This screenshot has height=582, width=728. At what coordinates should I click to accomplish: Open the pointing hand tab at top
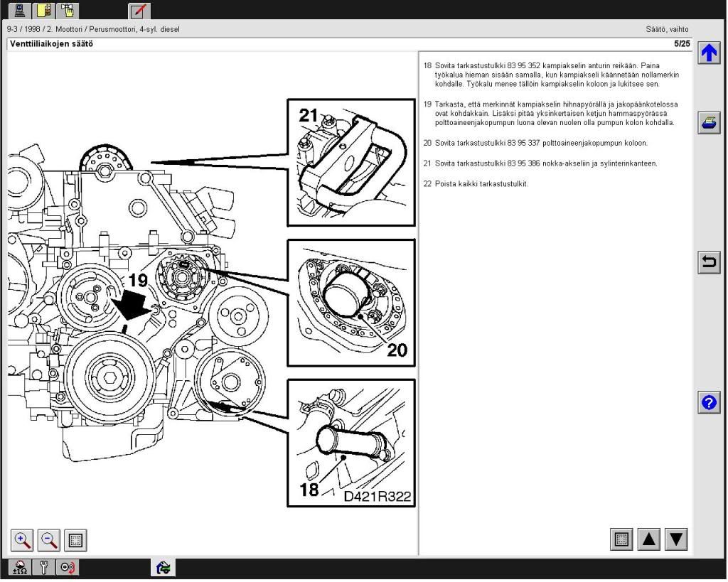coord(68,11)
